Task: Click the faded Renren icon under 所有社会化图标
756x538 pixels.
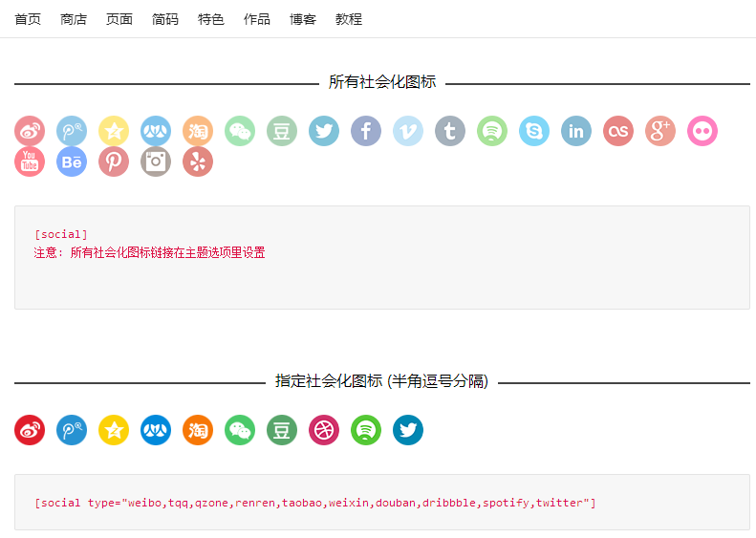Action: point(156,131)
